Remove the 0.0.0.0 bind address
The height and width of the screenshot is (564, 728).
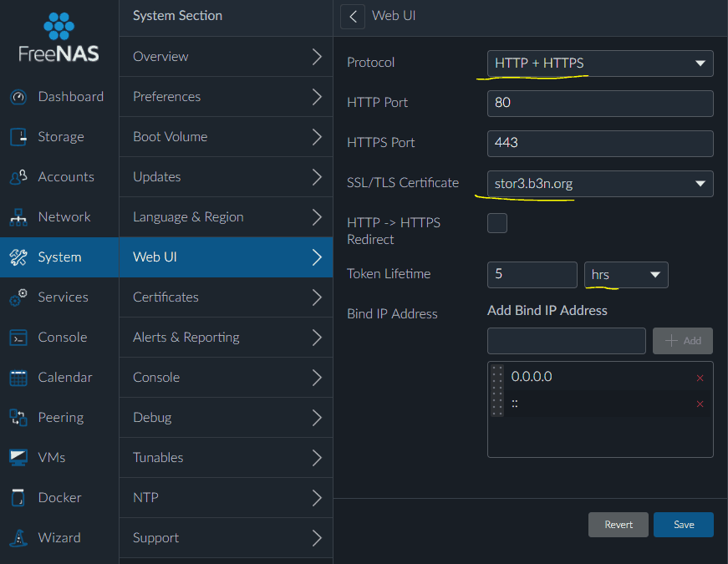click(x=700, y=378)
